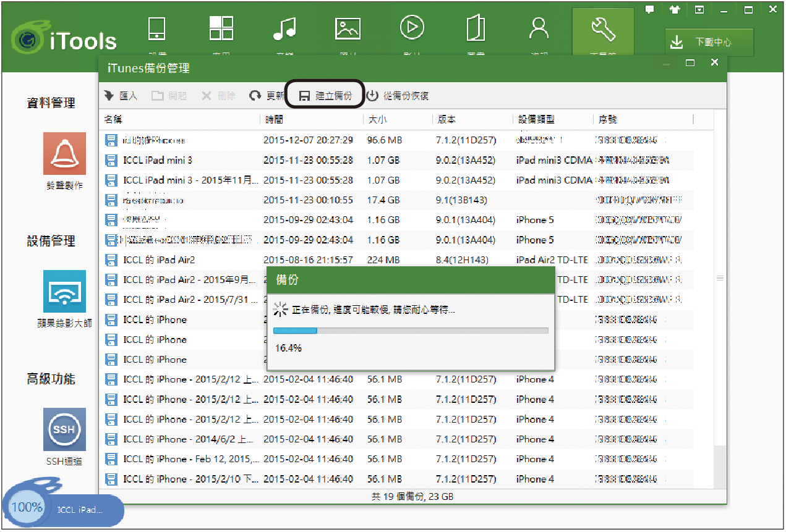Open the main menu dropdown arrow icon
786x532 pixels.
(x=699, y=10)
